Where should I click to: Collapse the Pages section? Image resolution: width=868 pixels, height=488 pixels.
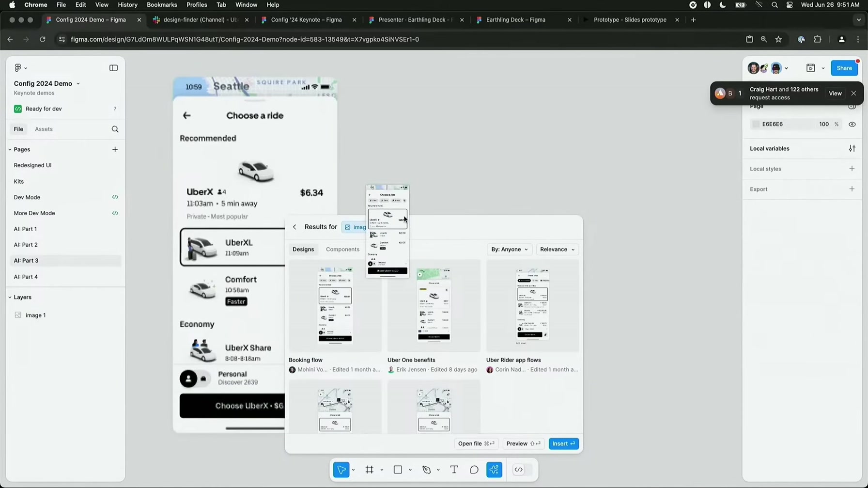10,149
